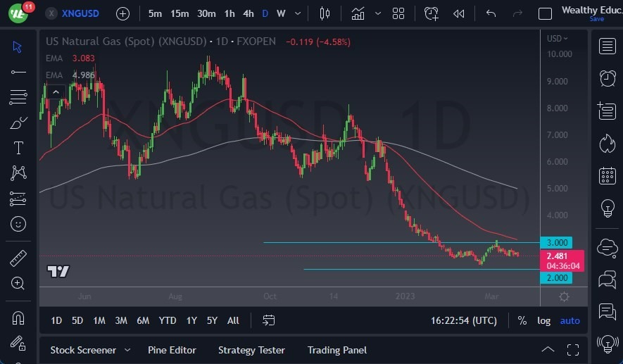Collapse the indicator legend chevron

click(56, 92)
